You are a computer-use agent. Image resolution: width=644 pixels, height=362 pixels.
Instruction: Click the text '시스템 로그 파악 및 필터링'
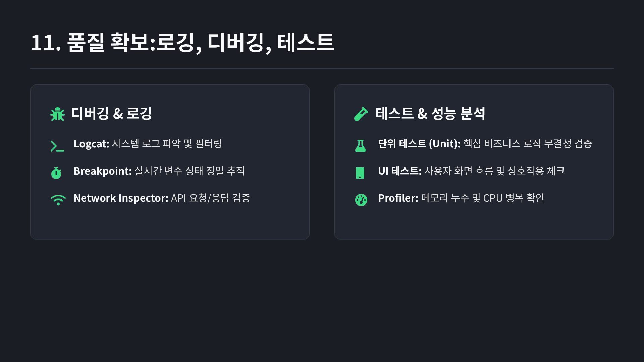[x=167, y=144]
